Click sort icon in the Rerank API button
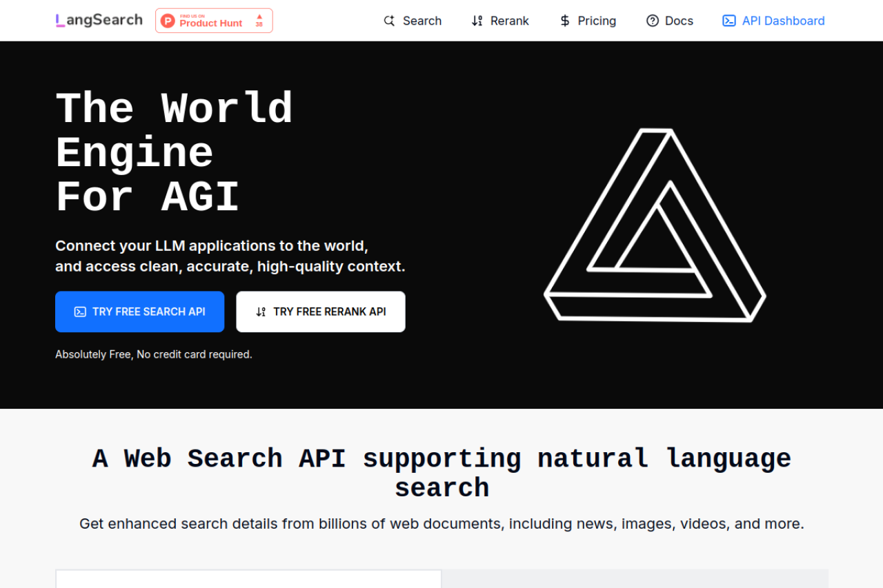Image resolution: width=883 pixels, height=588 pixels. (261, 312)
